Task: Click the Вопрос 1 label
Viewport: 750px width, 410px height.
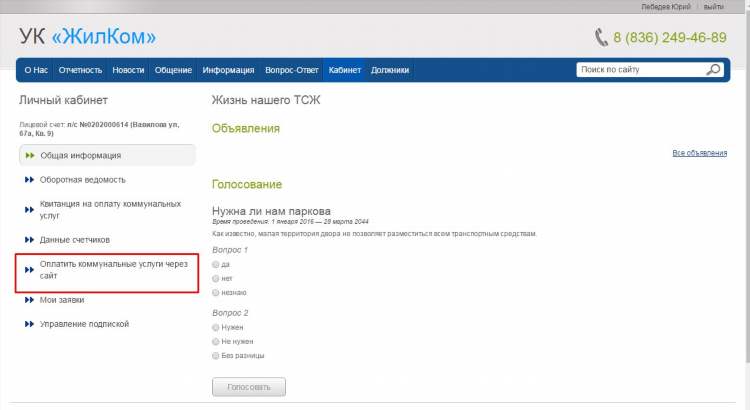Action: tap(230, 250)
